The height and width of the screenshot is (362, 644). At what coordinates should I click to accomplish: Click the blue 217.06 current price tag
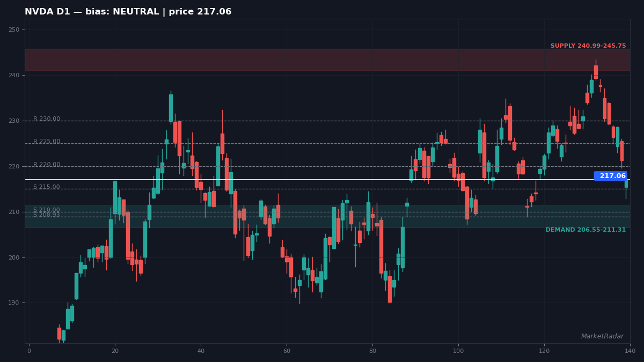coord(611,176)
